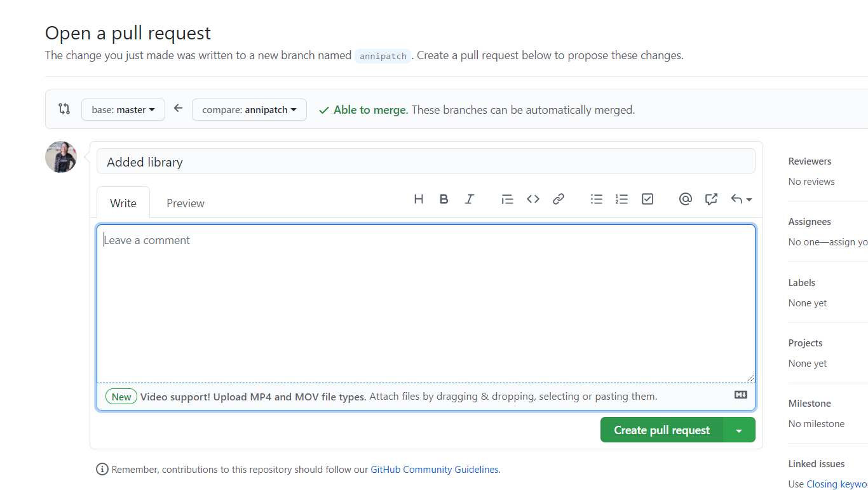Switch to the Preview tab

coord(186,203)
